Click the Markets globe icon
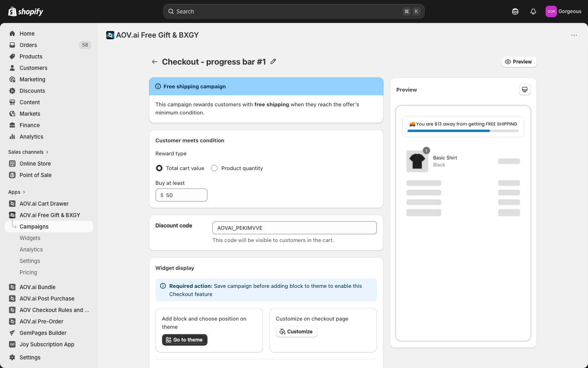This screenshot has height=368, width=588. tap(12, 114)
